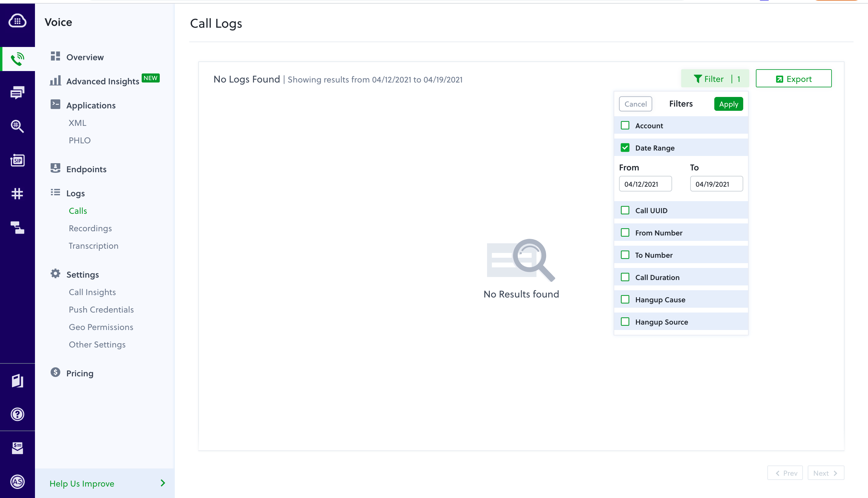Click the Cancel filters button
The image size is (868, 498).
coord(636,104)
